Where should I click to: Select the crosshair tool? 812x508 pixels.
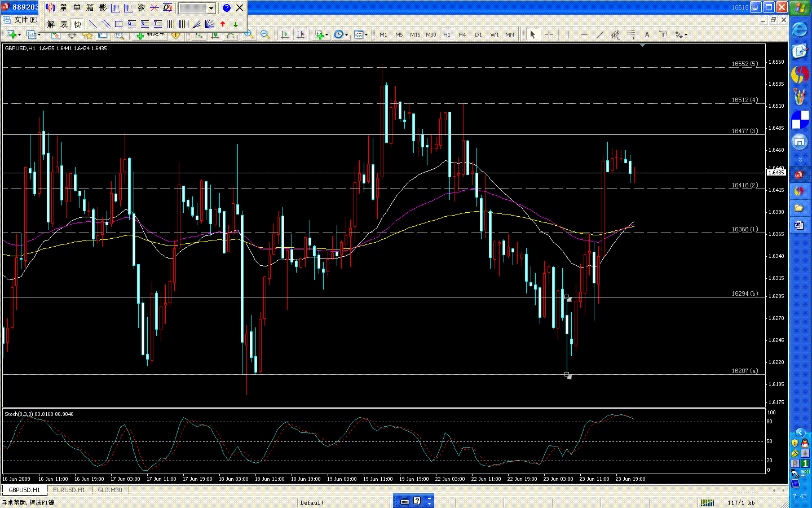coord(548,34)
